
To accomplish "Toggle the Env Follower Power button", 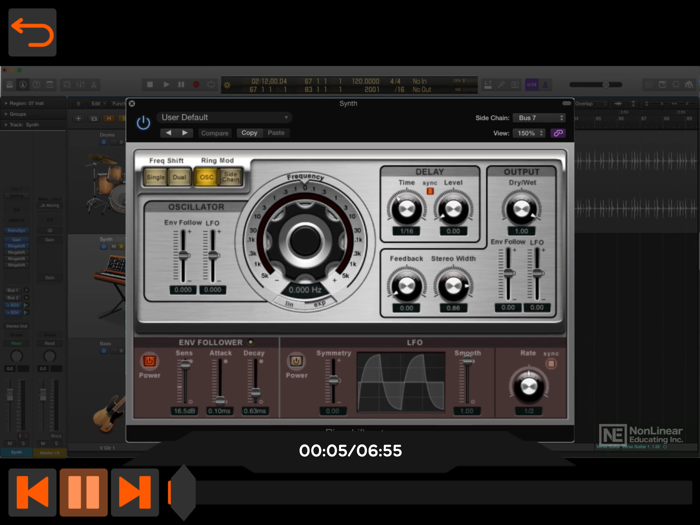I will click(149, 361).
